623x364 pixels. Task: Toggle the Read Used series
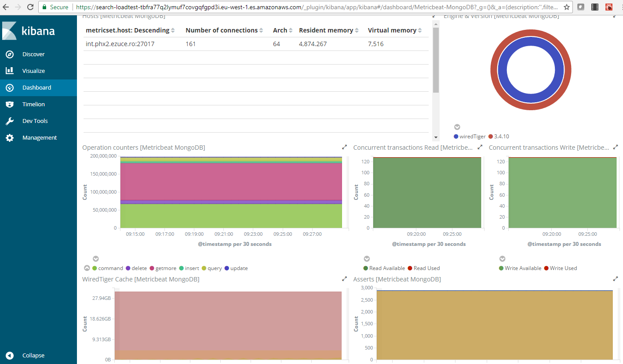click(424, 268)
